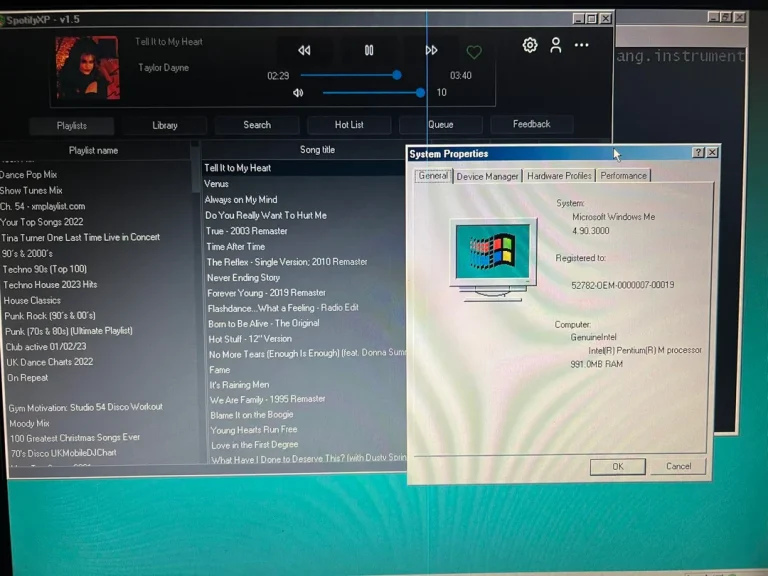Switch to the Playlists tab
This screenshot has height=576, width=768.
point(72,126)
